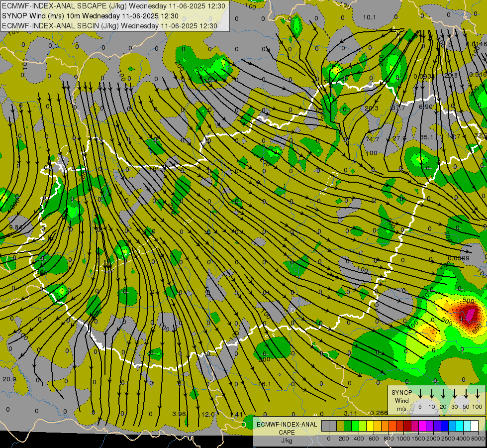This screenshot has height=448, width=487.
Task: Click the 6000 tick on CAPE scale
Action: click(x=478, y=439)
